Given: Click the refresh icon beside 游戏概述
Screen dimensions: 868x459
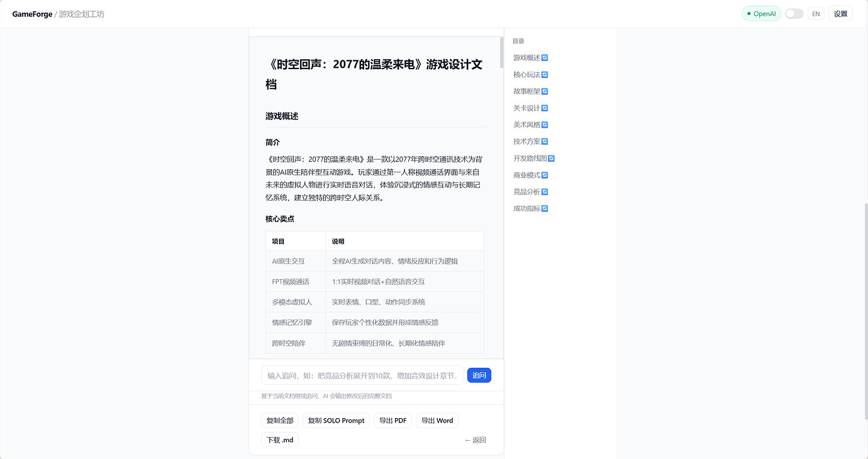Looking at the screenshot, I should pos(545,58).
